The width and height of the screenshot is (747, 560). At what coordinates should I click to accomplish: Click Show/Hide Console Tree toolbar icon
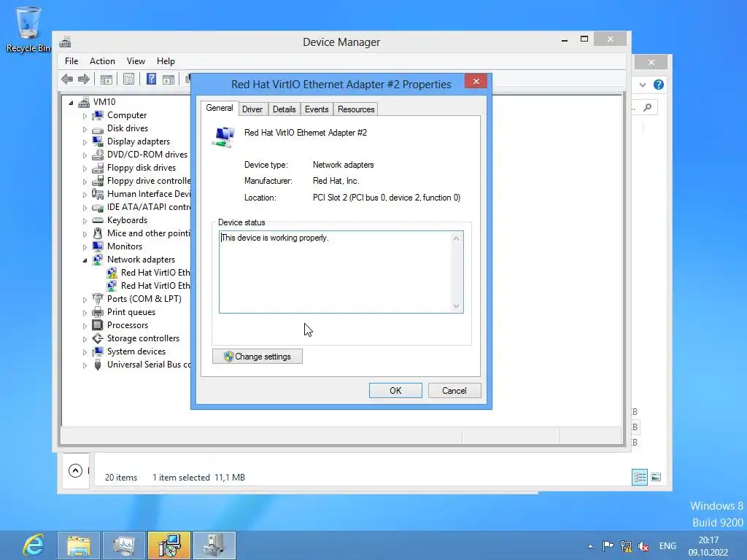pos(107,79)
